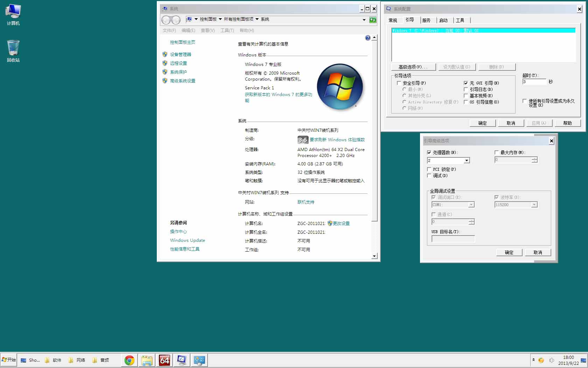588x368 pixels.
Task: Open the Sho... taskbar toolbar item
Action: (30, 360)
